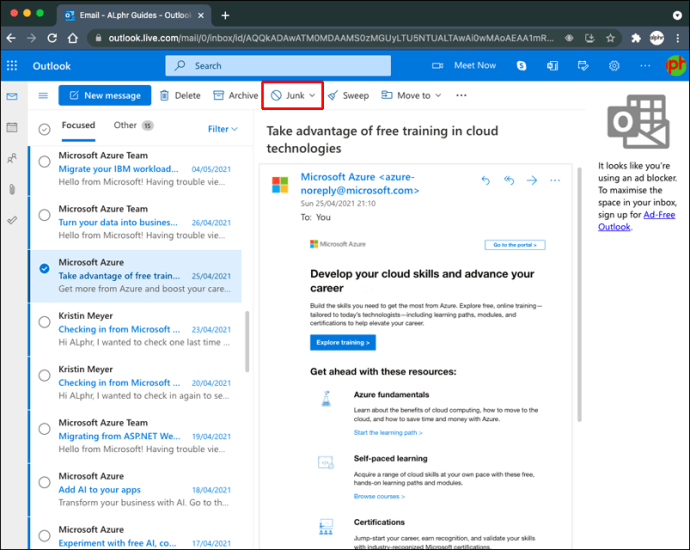Select the Kristin Meyer 23/04/2021 email checkbox
Viewport: 690px width, 550px height.
[x=44, y=321]
